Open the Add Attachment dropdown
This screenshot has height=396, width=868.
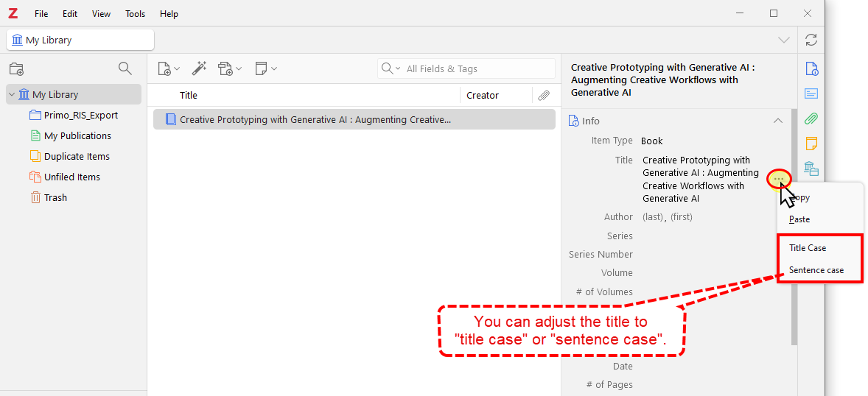pos(230,68)
